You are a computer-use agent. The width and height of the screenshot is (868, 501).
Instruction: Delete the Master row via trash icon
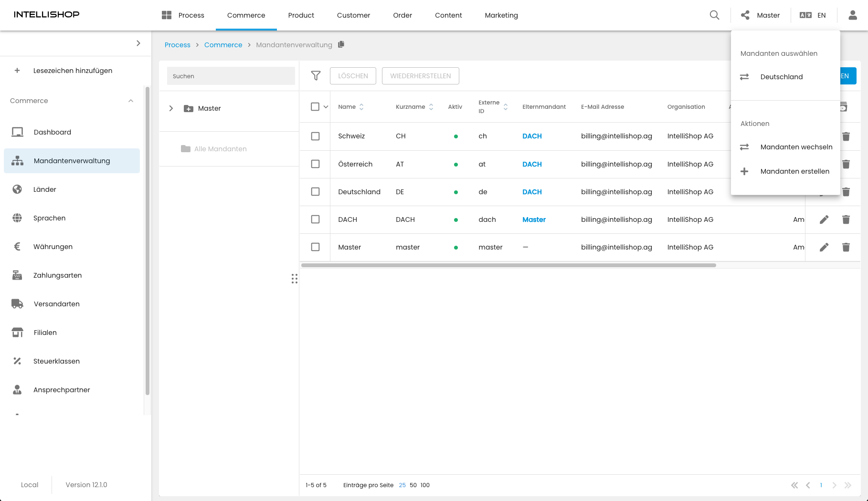click(x=846, y=247)
